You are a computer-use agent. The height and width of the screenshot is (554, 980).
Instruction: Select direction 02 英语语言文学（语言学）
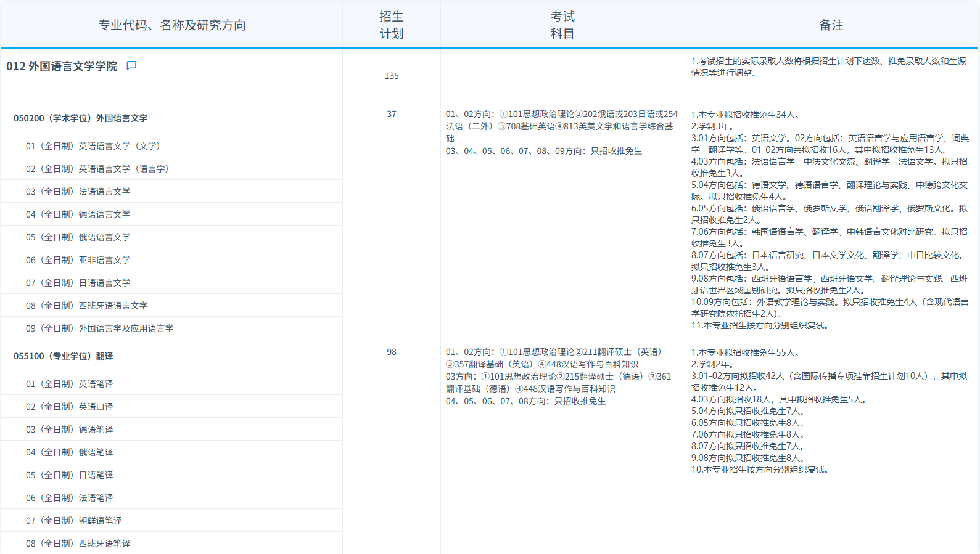coord(97,169)
